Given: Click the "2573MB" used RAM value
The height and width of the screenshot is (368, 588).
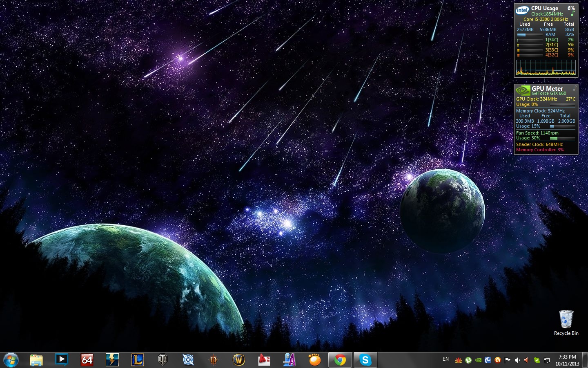Looking at the screenshot, I should pyautogui.click(x=525, y=29).
